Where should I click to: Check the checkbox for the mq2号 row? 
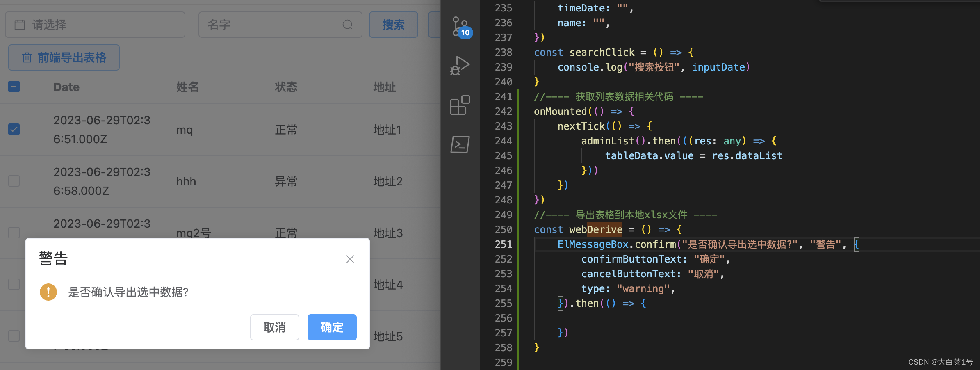click(14, 232)
